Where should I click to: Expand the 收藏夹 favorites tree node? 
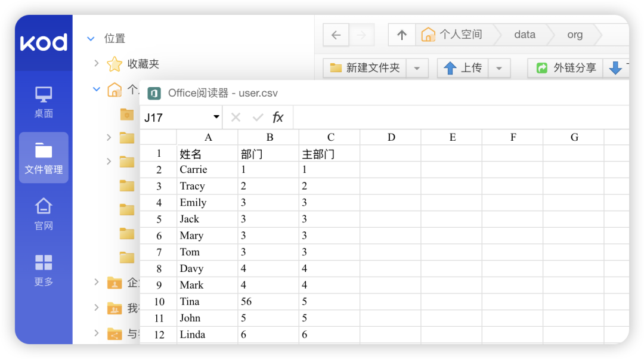(96, 63)
